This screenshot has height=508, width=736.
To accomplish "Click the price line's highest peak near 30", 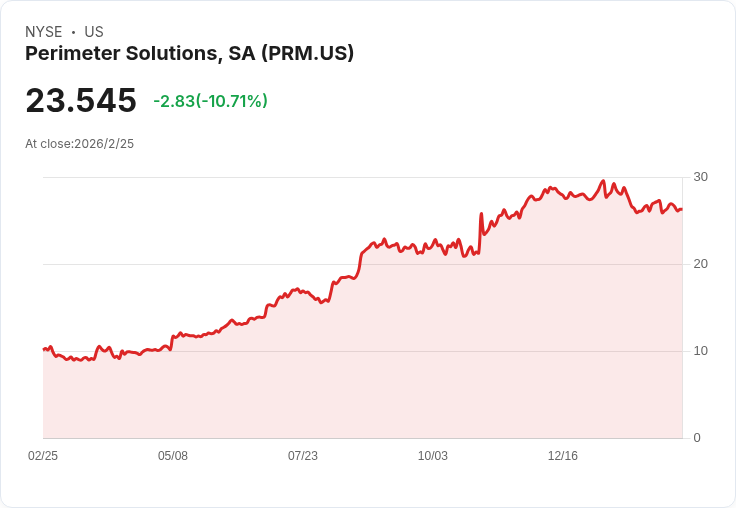I will 604,181.
